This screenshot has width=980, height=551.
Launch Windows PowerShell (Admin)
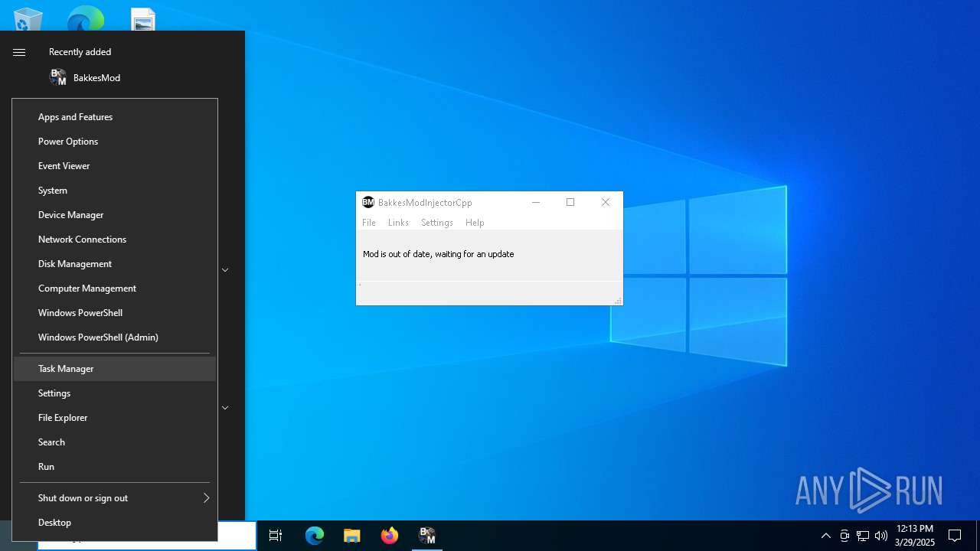coord(115,337)
